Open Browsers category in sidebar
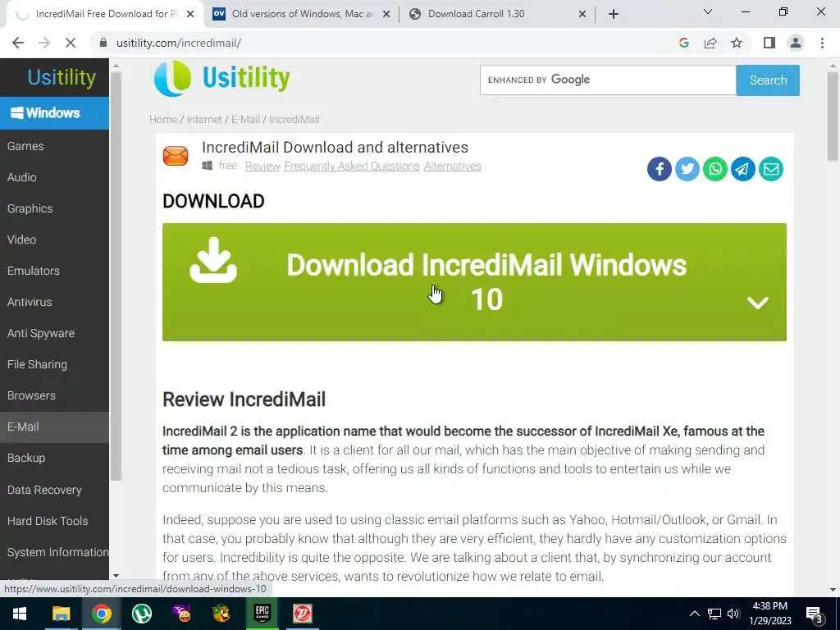Screen dimensions: 840x630 54,395
